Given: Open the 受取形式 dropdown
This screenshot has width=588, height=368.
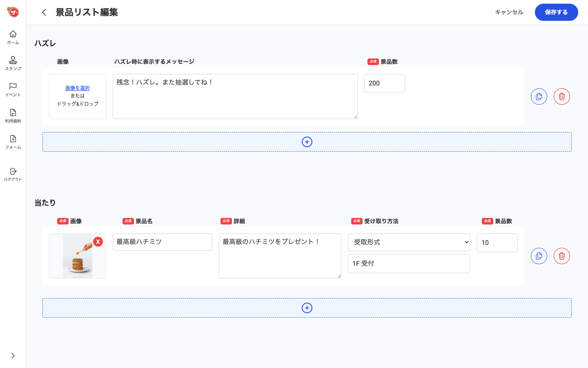Looking at the screenshot, I should point(409,242).
